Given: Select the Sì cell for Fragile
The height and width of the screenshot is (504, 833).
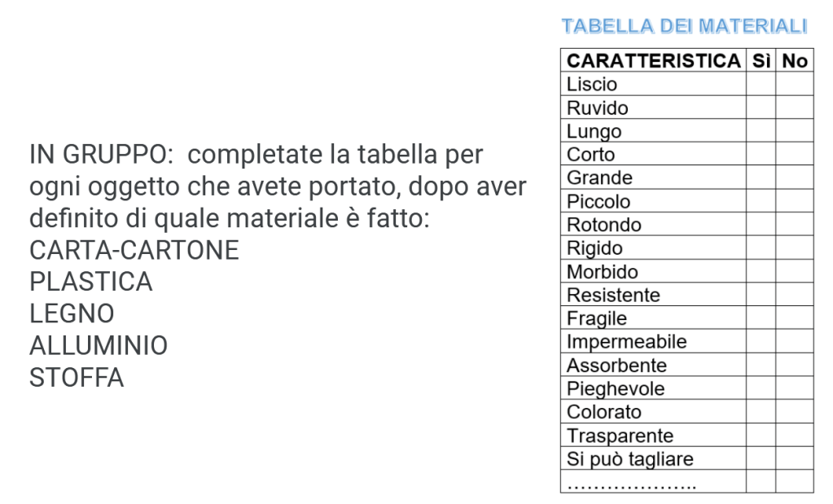Looking at the screenshot, I should [761, 318].
